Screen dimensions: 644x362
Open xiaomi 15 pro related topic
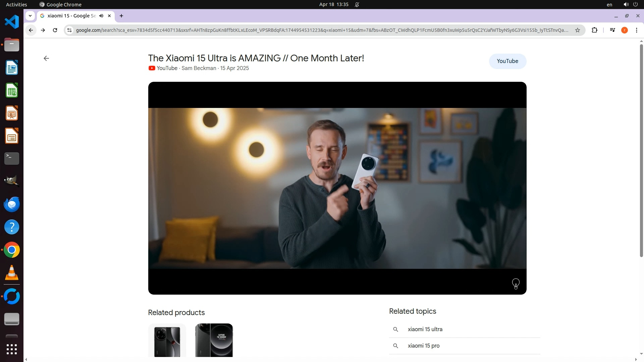coord(424,346)
